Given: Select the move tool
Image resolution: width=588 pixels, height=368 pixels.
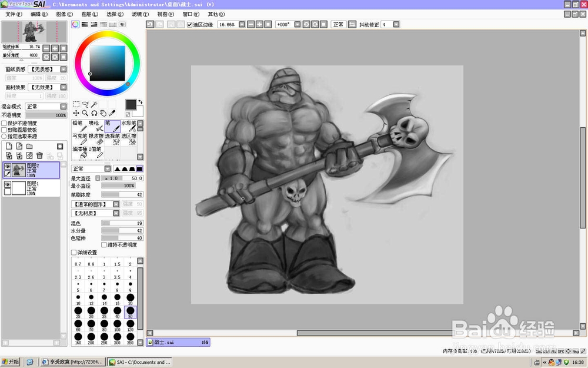Looking at the screenshot, I should 76,112.
